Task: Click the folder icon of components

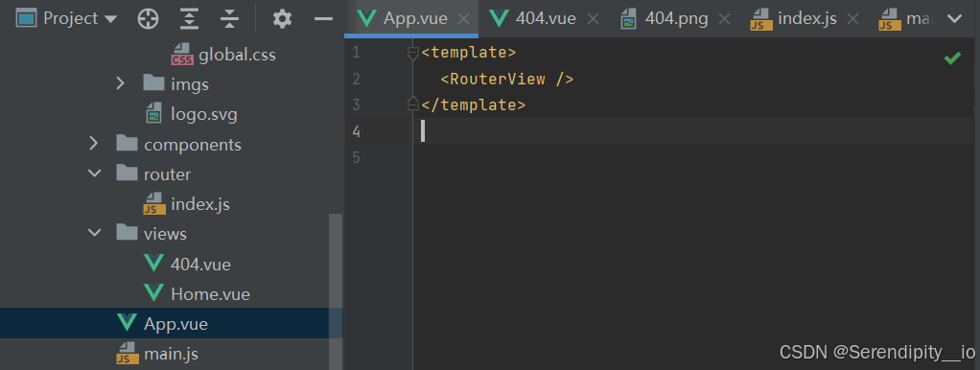Action: 127,144
